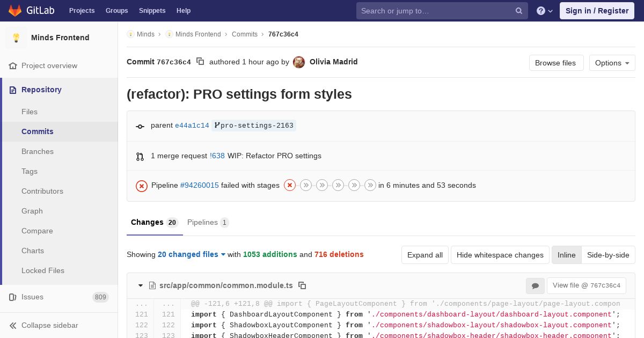Open the Options dropdown

coord(612,63)
